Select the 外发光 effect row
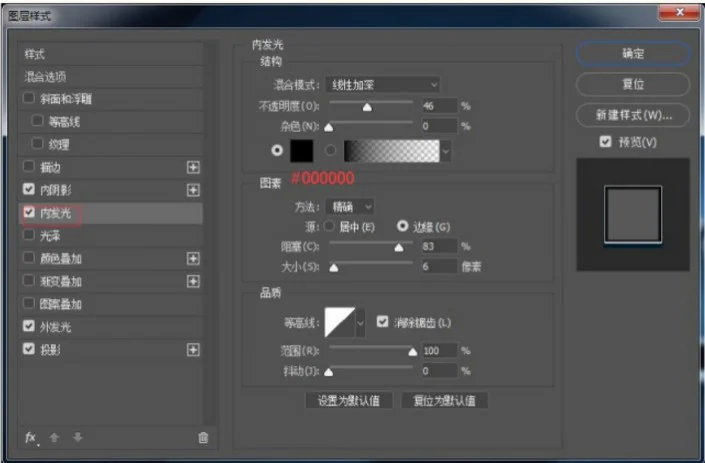 [111, 327]
